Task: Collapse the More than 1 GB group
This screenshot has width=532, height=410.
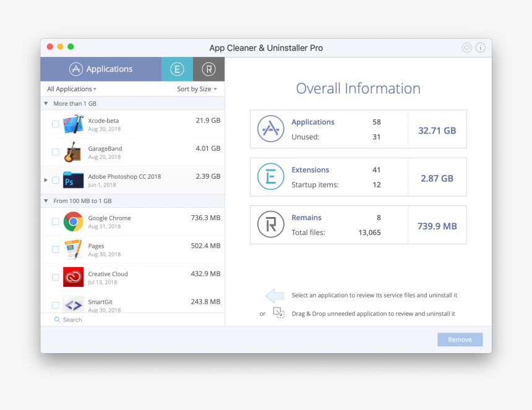Action: (x=46, y=103)
